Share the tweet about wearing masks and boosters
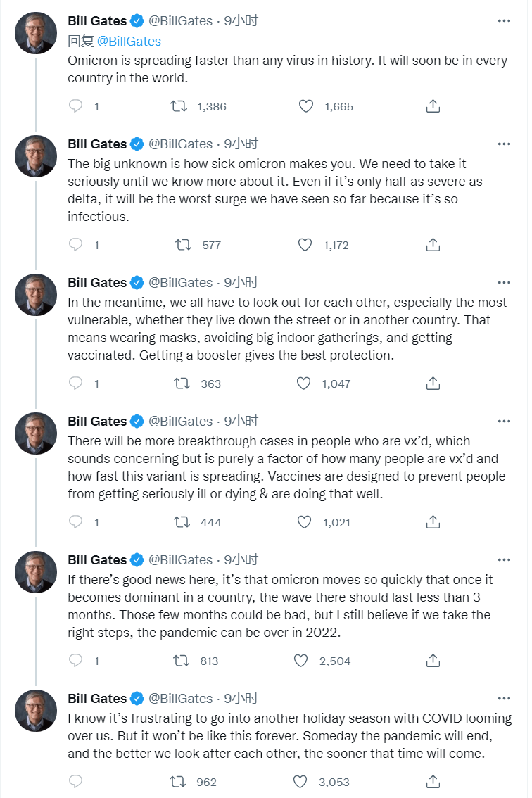Screen dimensions: 532x798 pyautogui.click(x=433, y=384)
